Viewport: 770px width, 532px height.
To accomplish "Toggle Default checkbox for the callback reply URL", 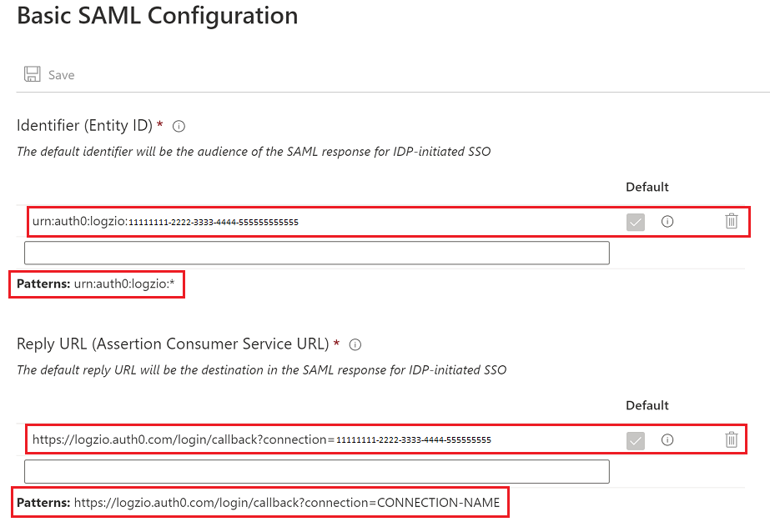I will coord(636,441).
